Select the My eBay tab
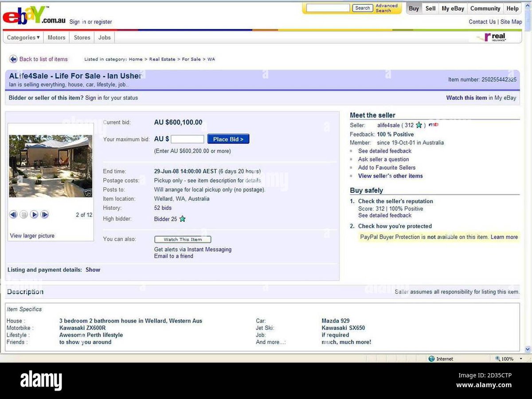Screen dimensions: 532x399 point(453,8)
